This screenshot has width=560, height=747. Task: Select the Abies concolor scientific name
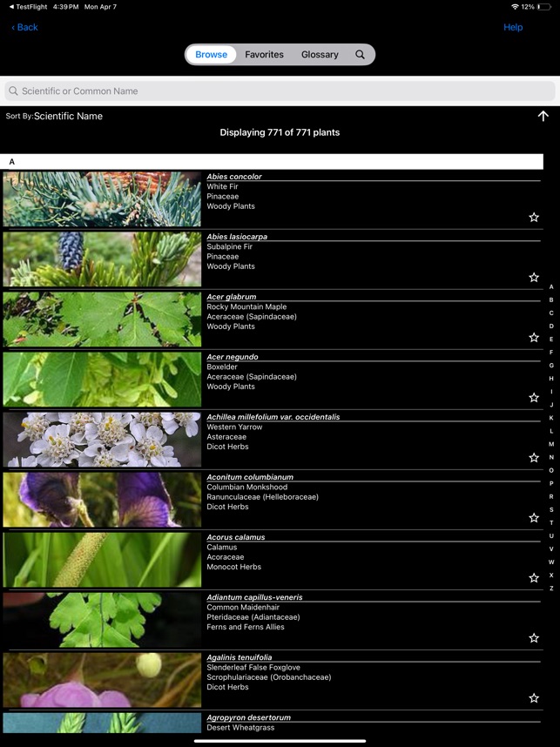pyautogui.click(x=234, y=176)
